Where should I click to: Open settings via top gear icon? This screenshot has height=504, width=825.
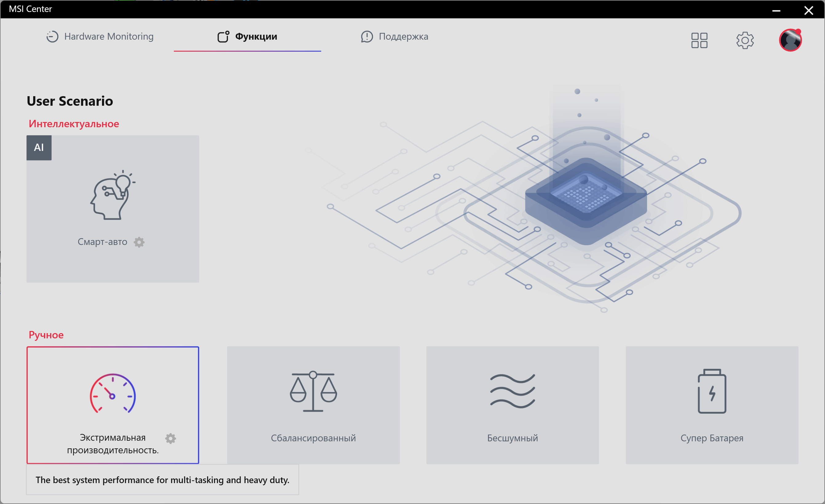(744, 40)
